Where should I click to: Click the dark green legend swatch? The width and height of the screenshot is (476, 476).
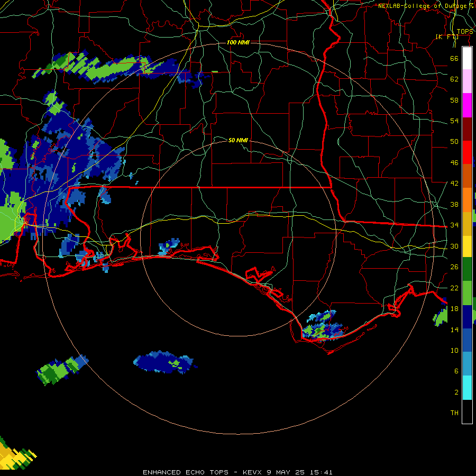click(x=467, y=269)
